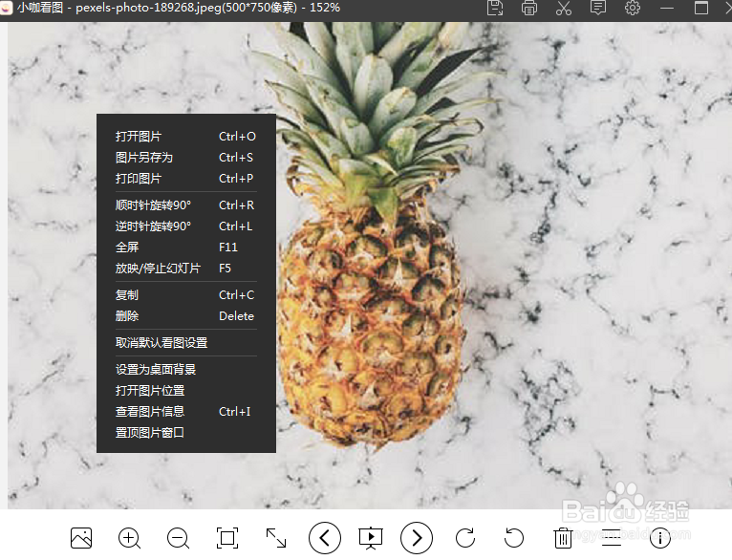Open picture with the image icon
The width and height of the screenshot is (732, 560).
coord(81,538)
